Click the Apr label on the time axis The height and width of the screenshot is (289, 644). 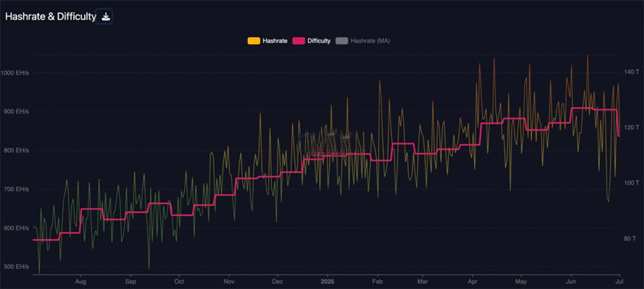coord(473,282)
